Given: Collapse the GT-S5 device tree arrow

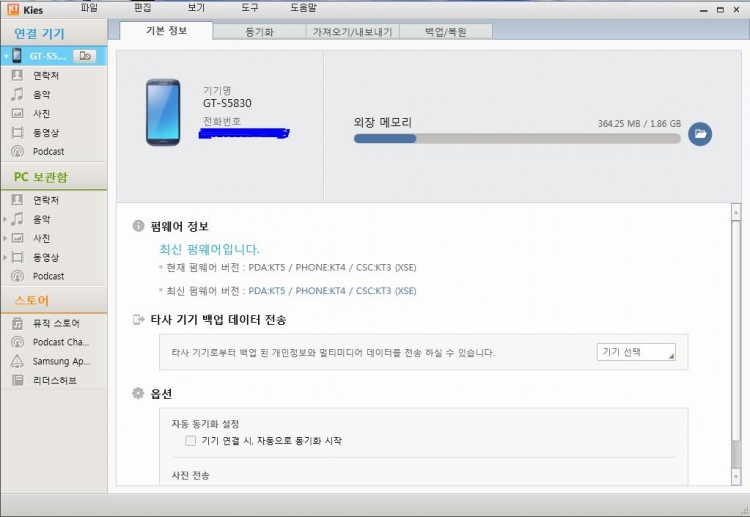Looking at the screenshot, I should [6, 56].
